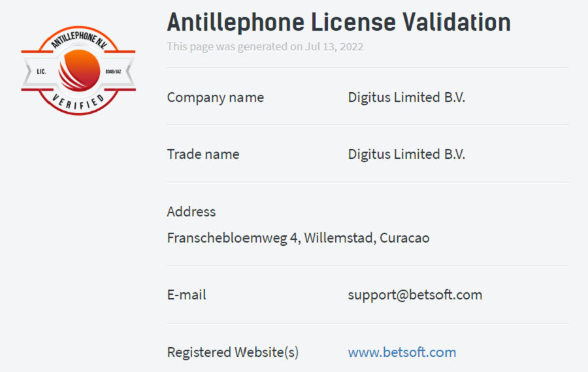Click trade name value Digitus Limited B.V.

pos(406,154)
